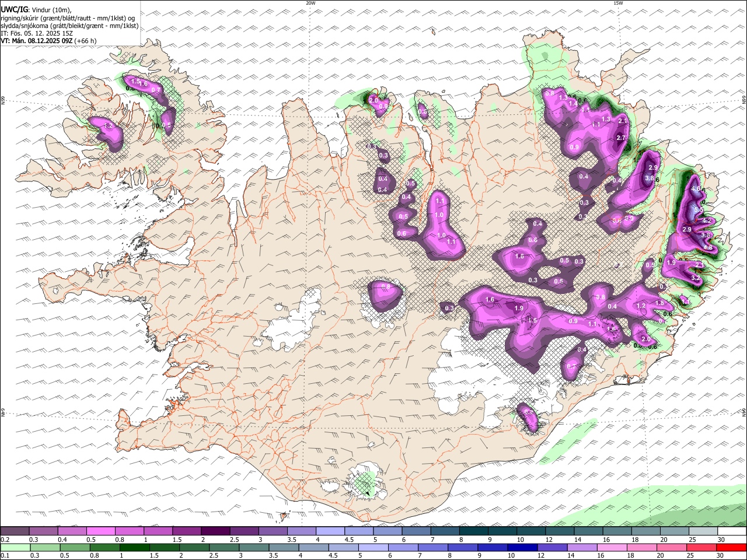Click the dark mauve 0.2 swatch in upper legend
The width and height of the screenshot is (747, 560).
point(15,531)
